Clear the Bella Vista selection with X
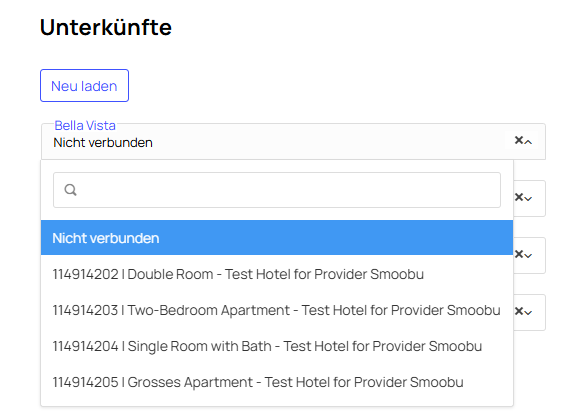Viewport: 586px width, 414px height. pos(518,140)
